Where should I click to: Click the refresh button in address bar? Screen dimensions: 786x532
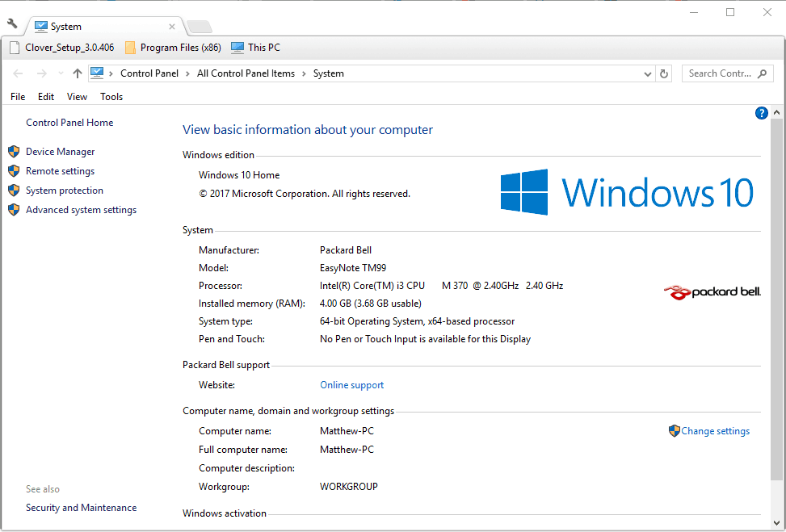(664, 73)
